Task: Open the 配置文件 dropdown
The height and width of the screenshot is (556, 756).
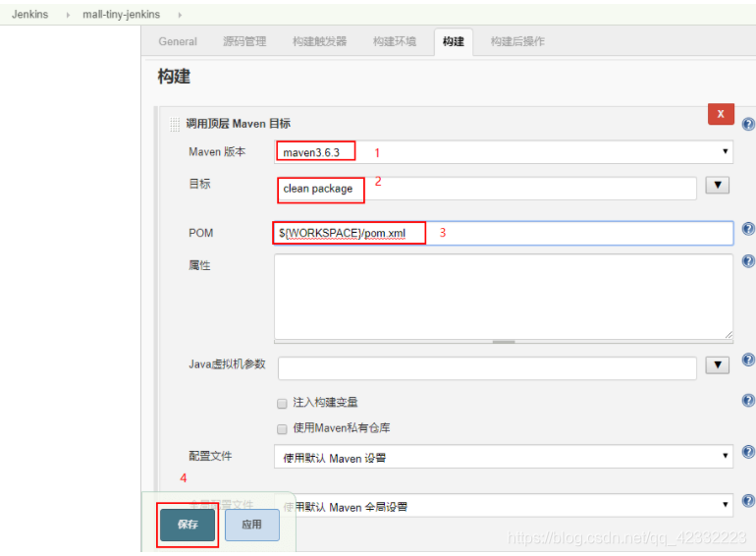Action: point(504,457)
